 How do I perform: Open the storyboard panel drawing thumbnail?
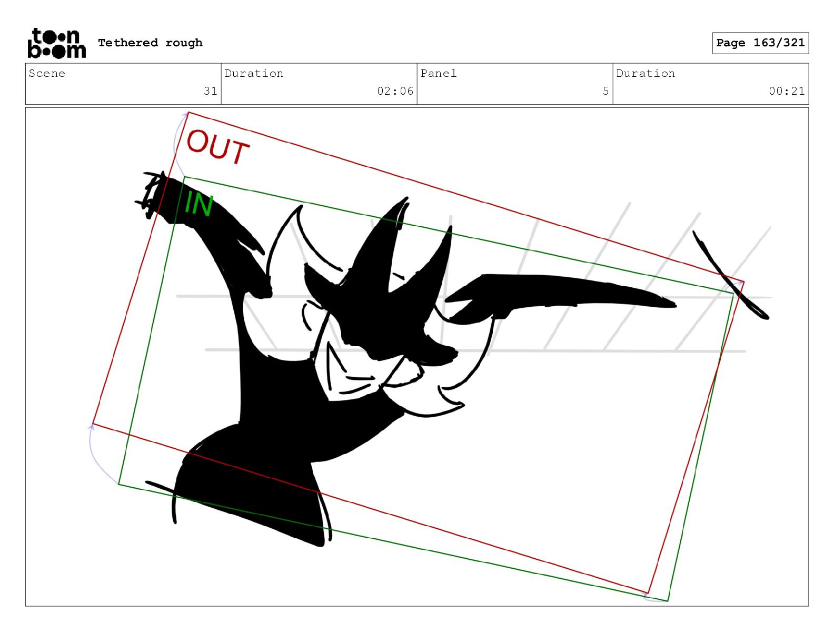(x=417, y=357)
